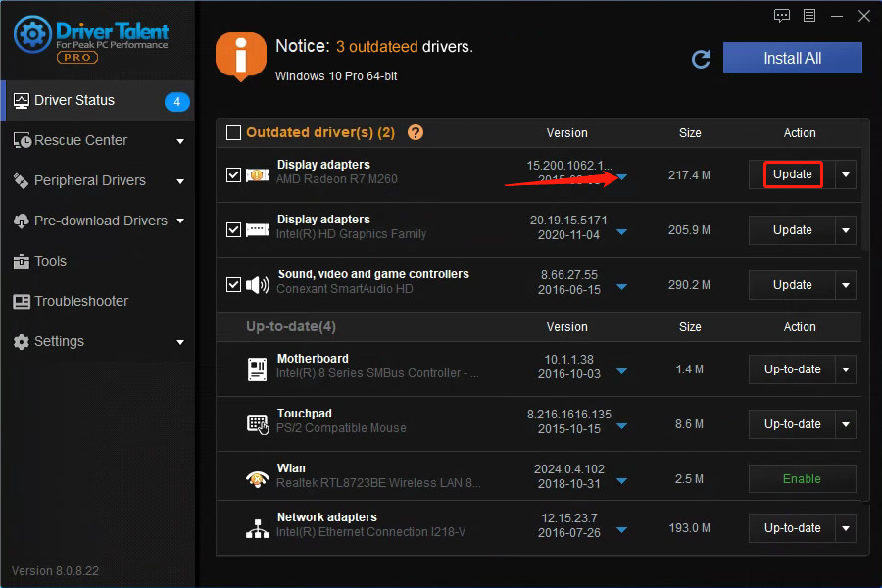Viewport: 882px width, 588px height.
Task: Expand version list for Network adapters 12.15.23.7
Action: (x=621, y=530)
